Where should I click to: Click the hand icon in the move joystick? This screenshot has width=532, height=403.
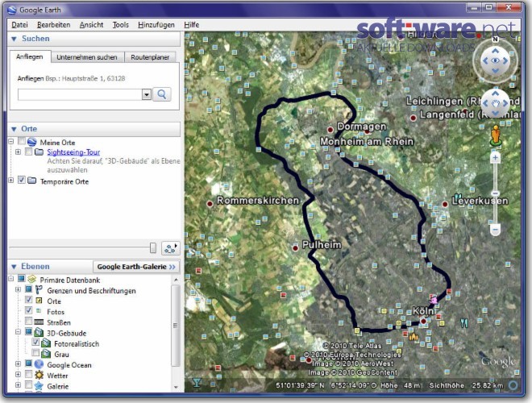[496, 103]
